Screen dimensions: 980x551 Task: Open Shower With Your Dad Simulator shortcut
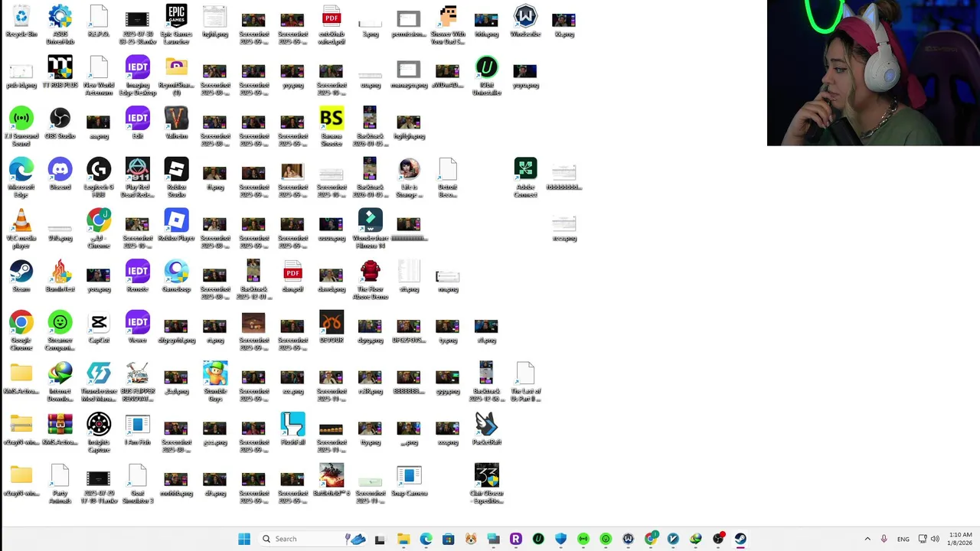click(x=447, y=24)
